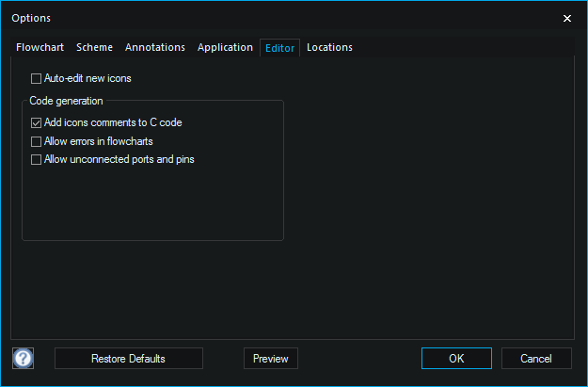588x387 pixels.
Task: Select the Application tab
Action: 225,47
